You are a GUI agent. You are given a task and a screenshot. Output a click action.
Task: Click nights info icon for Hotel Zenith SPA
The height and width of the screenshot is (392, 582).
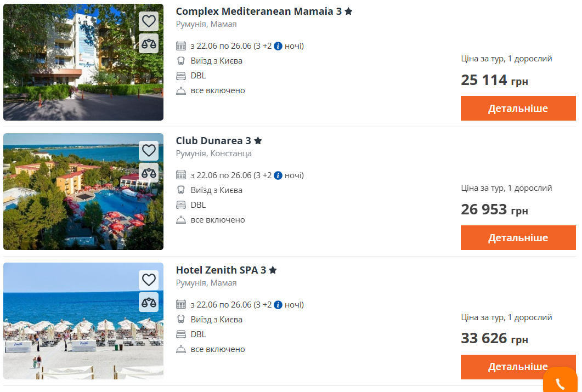pos(278,305)
